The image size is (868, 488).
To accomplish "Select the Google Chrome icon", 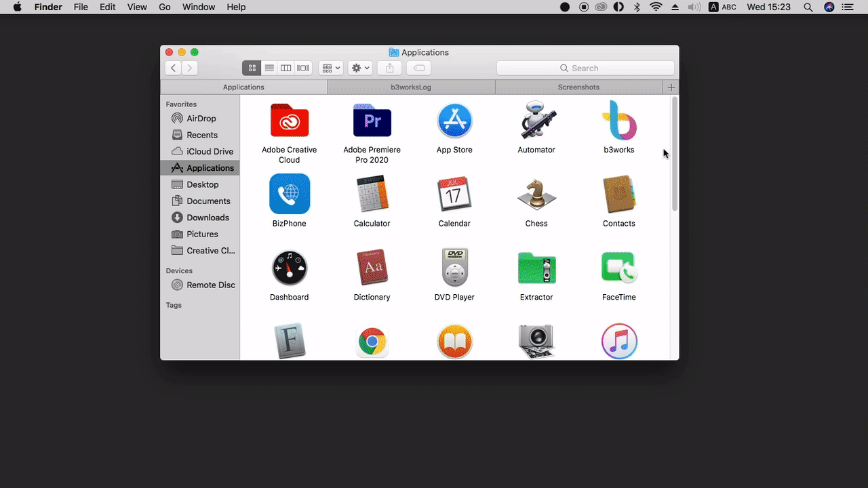I will pos(372,342).
